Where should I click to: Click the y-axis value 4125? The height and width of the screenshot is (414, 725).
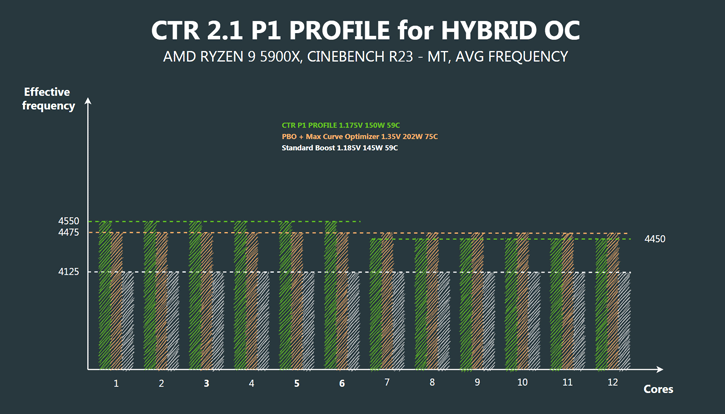click(68, 272)
